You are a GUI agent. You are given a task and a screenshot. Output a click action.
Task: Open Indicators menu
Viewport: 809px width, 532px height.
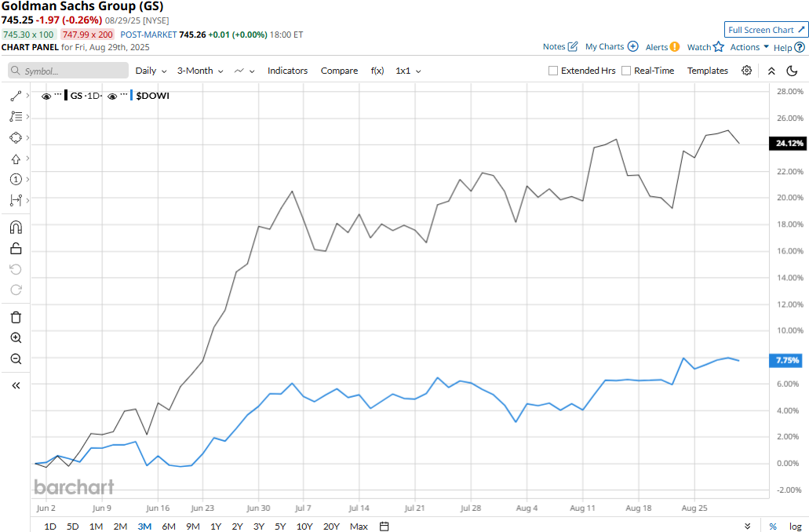[287, 71]
